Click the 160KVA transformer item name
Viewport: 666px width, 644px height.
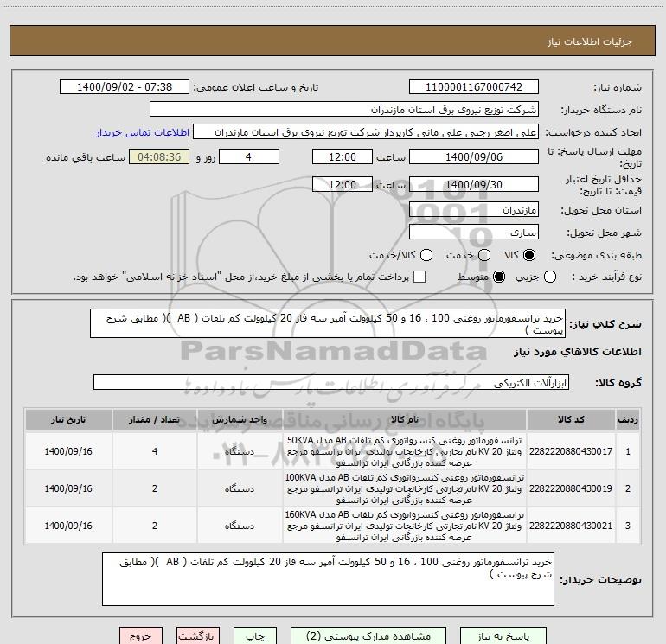coord(405,526)
